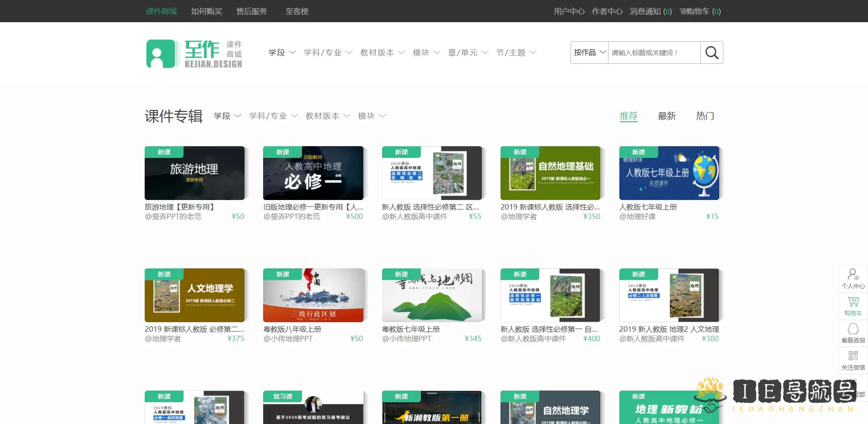Open shopping cart in top bar
The image size is (868, 424).
[700, 11]
